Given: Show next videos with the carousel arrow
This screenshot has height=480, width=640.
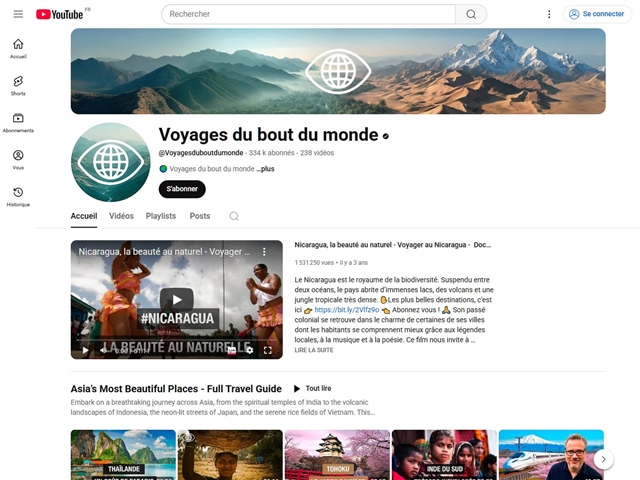Looking at the screenshot, I should 603,459.
